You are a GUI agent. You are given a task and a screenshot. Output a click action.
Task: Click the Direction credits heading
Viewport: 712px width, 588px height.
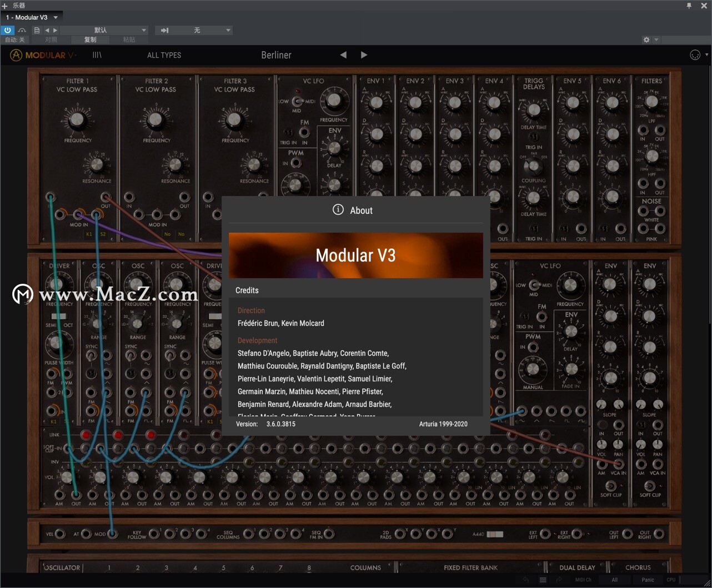point(251,310)
